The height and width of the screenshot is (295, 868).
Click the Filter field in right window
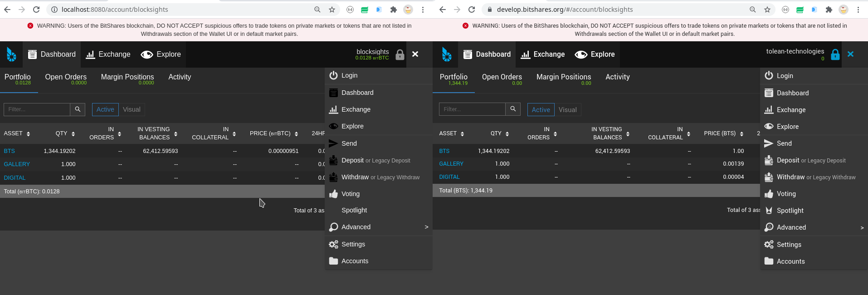click(472, 109)
